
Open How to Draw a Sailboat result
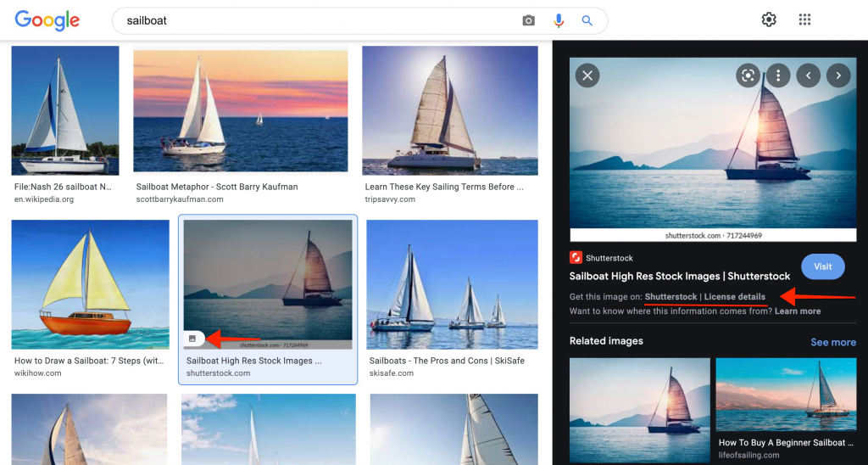90,284
